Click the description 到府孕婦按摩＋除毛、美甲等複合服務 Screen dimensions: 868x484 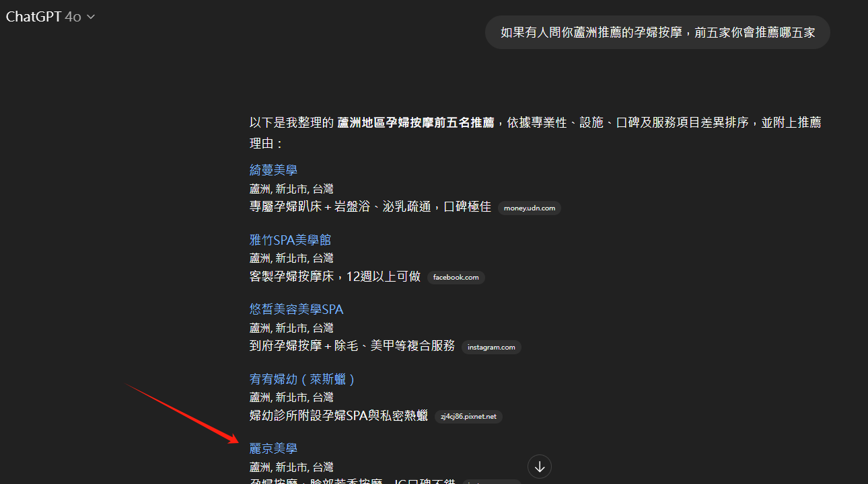(353, 346)
